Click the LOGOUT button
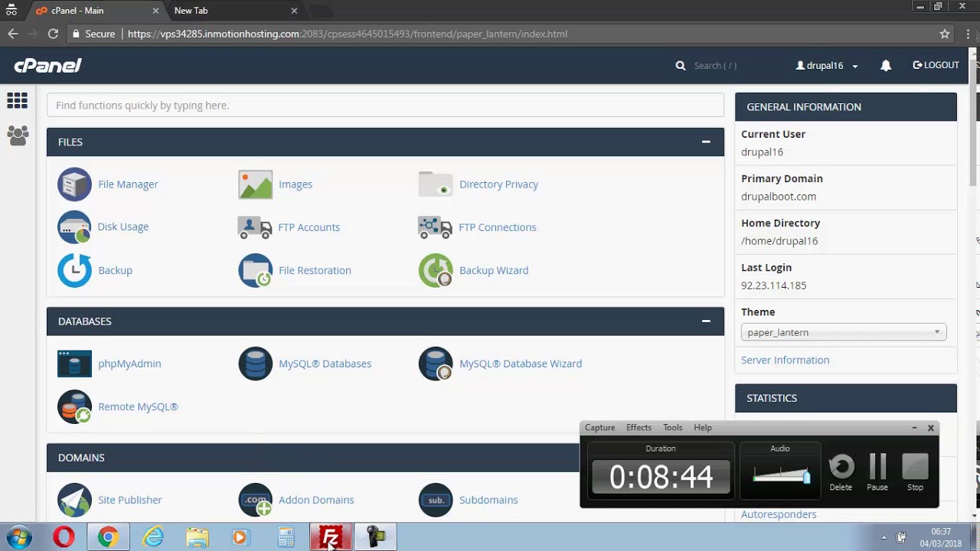Image resolution: width=980 pixels, height=551 pixels. point(936,65)
